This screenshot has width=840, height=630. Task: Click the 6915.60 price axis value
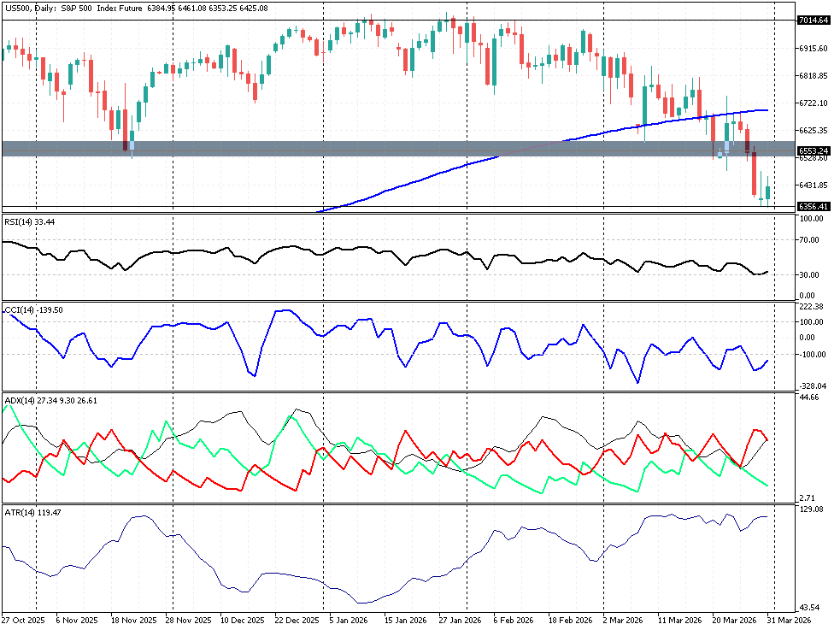813,48
